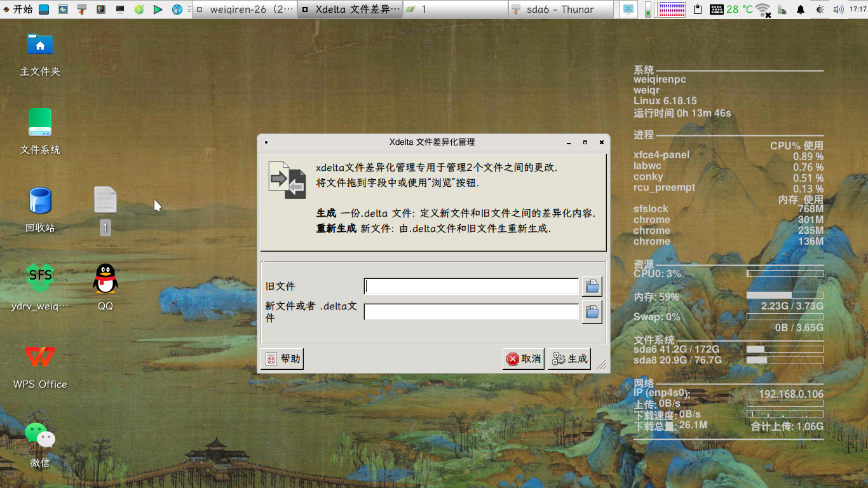The image size is (868, 488).
Task: Click the screen brightness tray icon
Action: (x=820, y=10)
